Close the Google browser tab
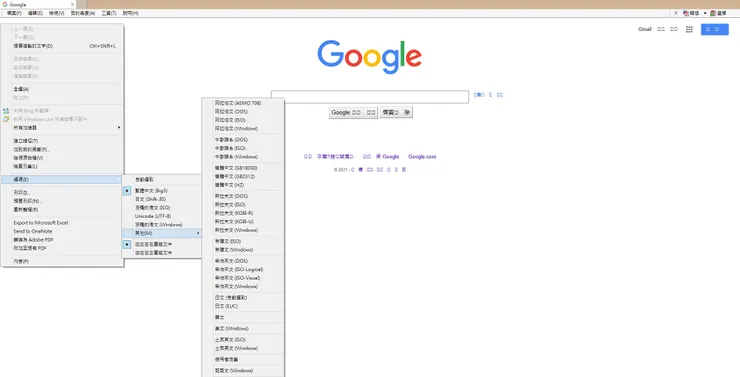 click(73, 4)
